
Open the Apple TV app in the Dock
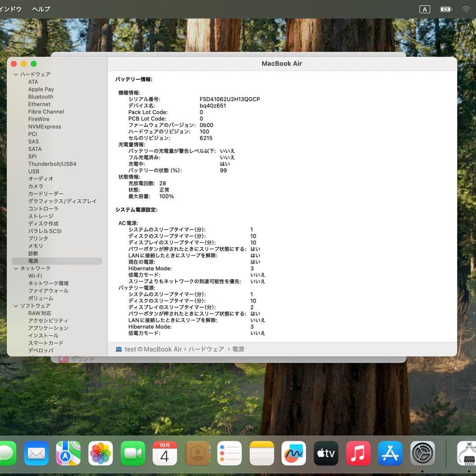point(326,453)
